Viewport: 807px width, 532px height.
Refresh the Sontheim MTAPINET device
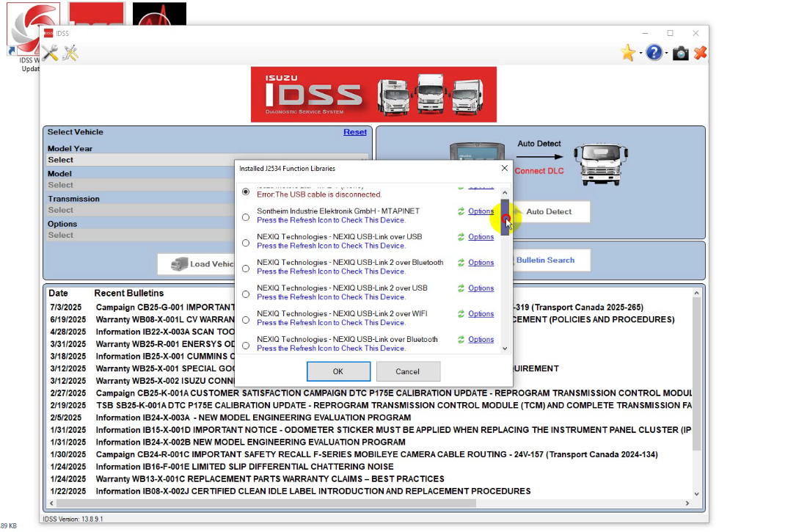[461, 211]
